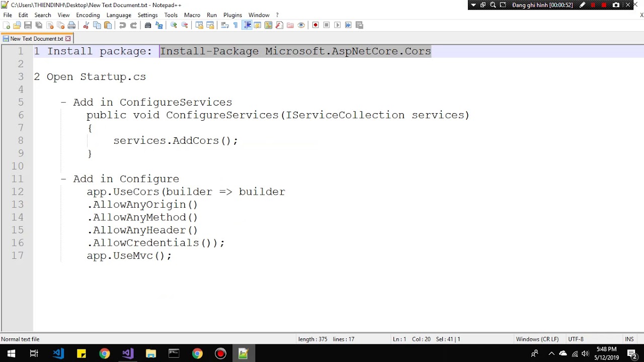Open the user defined language dialog icon
This screenshot has height=362, width=644.
pos(258,25)
